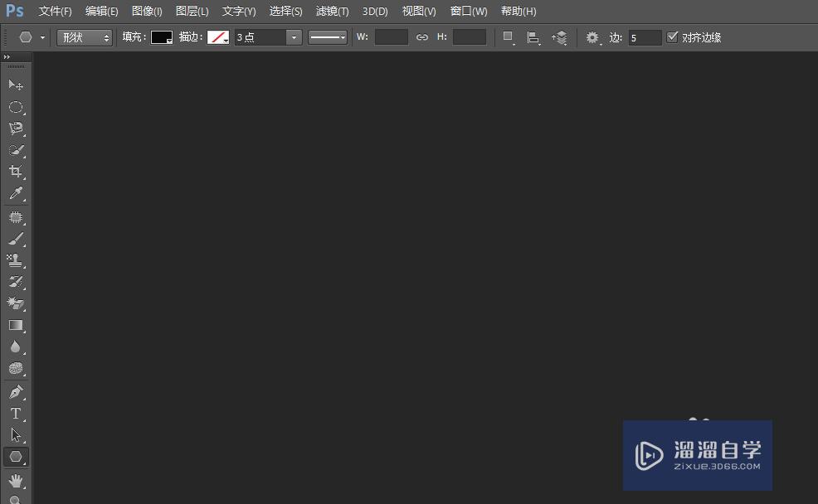Screen dimensions: 818x504
Task: Click the 描边 no-stroke swatch
Action: tap(218, 37)
